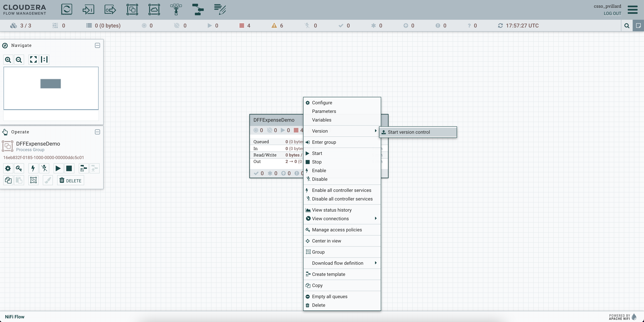Click the Input Port toolbar icon
The height and width of the screenshot is (322, 644).
click(x=88, y=10)
